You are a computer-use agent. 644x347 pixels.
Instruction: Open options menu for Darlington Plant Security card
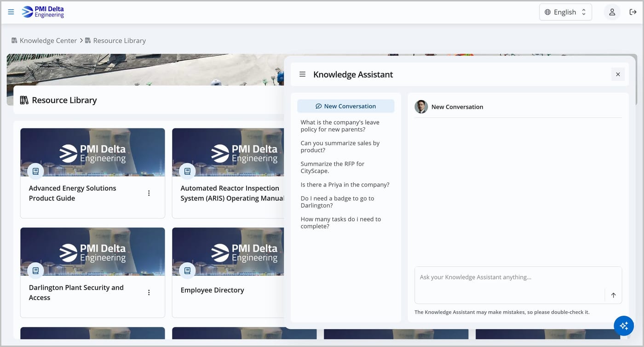[x=149, y=292]
